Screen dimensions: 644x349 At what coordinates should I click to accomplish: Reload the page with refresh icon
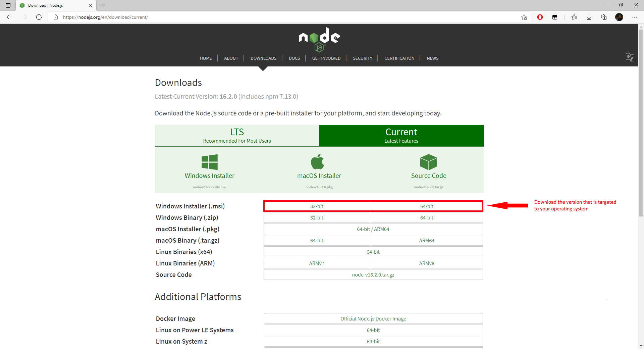tap(39, 17)
